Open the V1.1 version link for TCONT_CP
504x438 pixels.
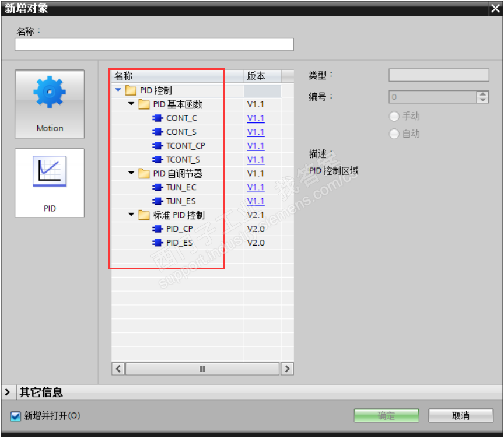[256, 146]
